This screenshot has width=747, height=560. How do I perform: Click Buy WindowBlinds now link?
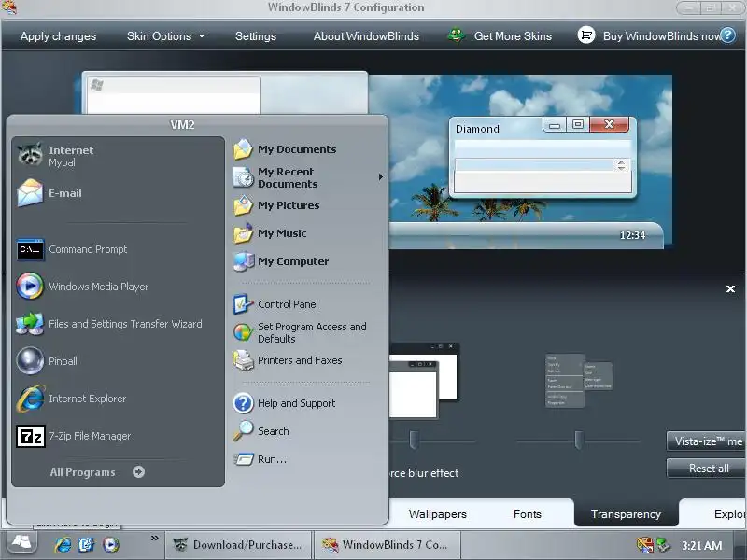pos(661,36)
